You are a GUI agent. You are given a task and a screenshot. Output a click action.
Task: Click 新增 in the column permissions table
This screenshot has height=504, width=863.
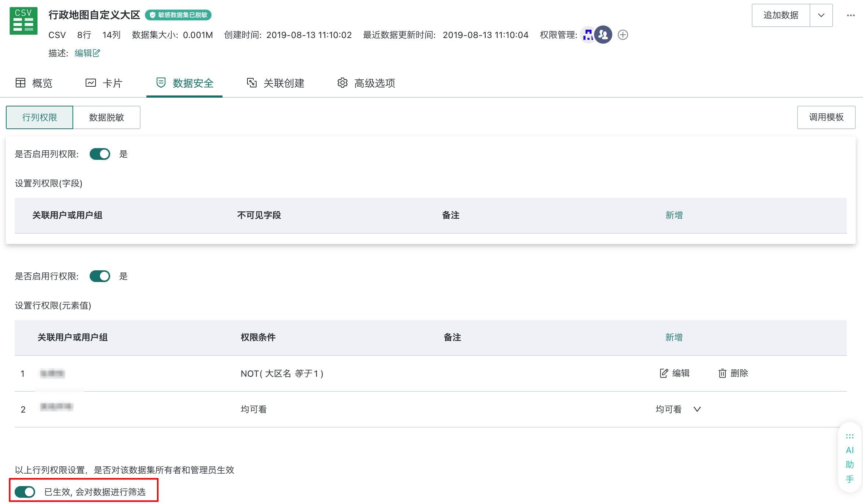(674, 215)
